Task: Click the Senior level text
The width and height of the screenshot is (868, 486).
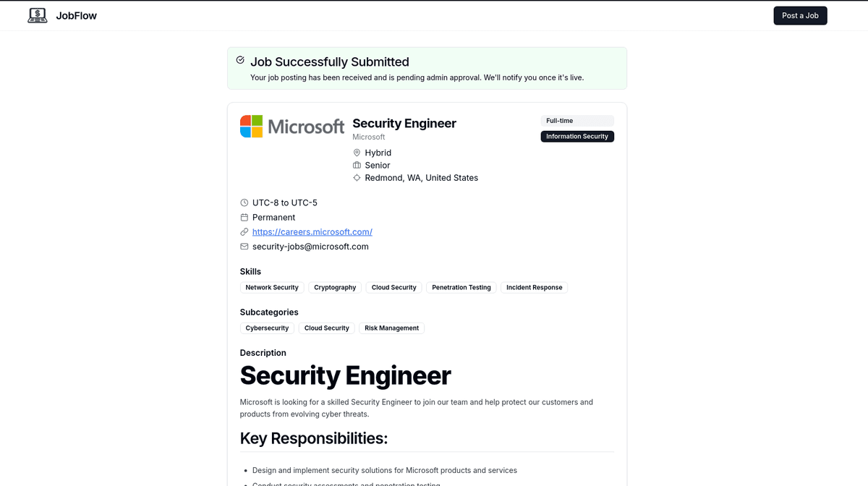Action: (378, 165)
